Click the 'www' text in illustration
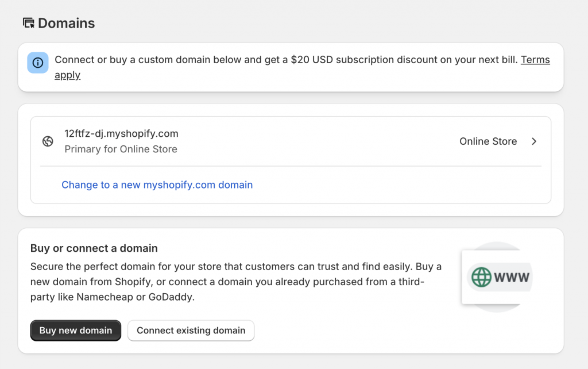Viewport: 588px width, 369px height. click(512, 278)
